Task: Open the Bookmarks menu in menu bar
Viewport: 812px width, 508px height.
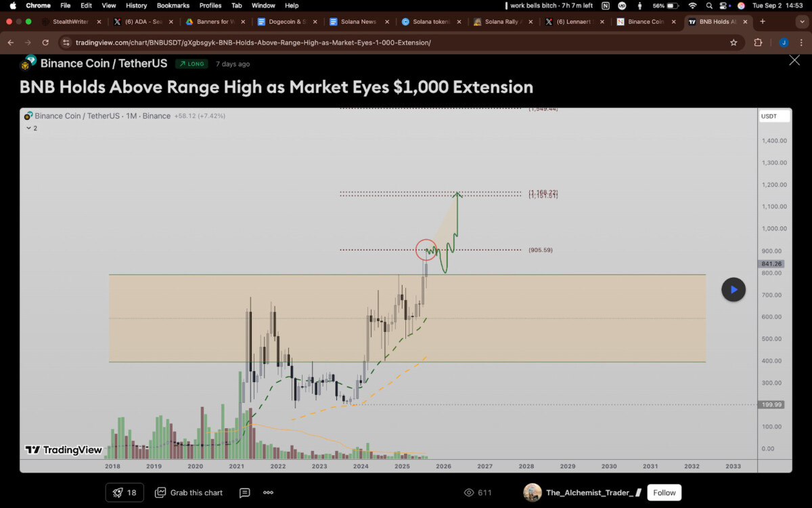Action: [x=173, y=5]
